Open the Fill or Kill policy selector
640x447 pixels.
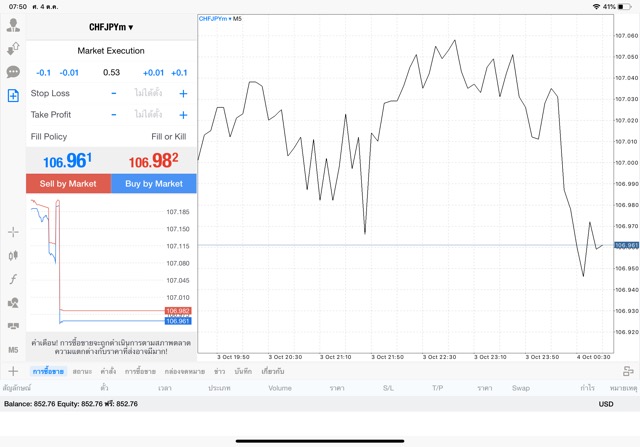pyautogui.click(x=168, y=136)
